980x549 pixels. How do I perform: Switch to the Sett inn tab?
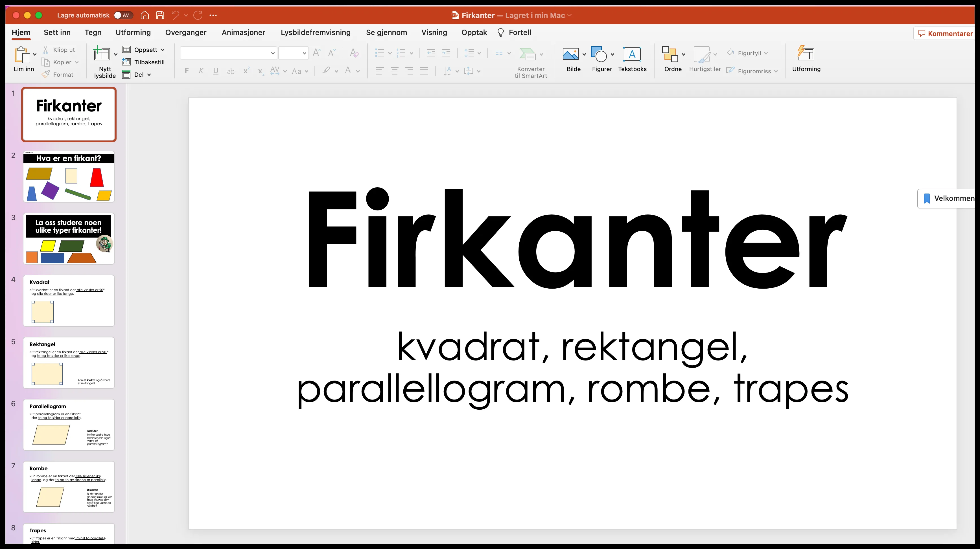coord(57,32)
